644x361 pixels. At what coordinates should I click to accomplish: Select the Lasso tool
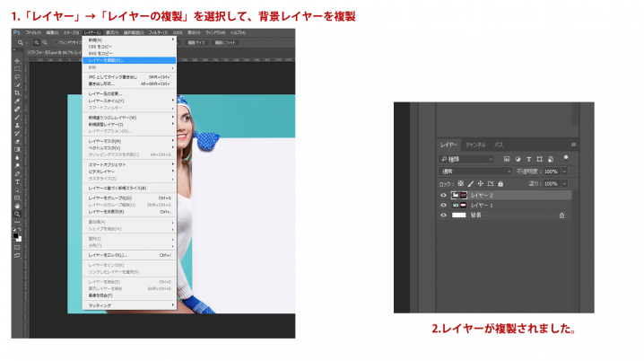pos(17,77)
